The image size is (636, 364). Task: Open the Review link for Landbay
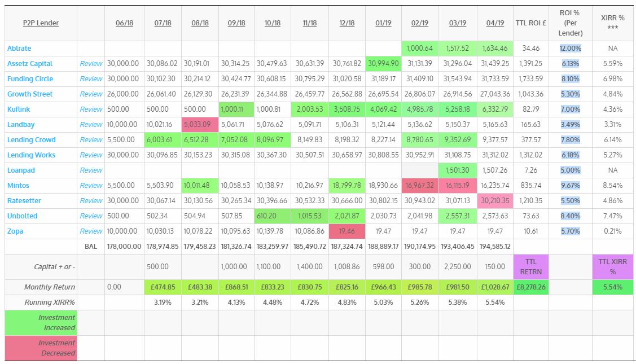(91, 125)
